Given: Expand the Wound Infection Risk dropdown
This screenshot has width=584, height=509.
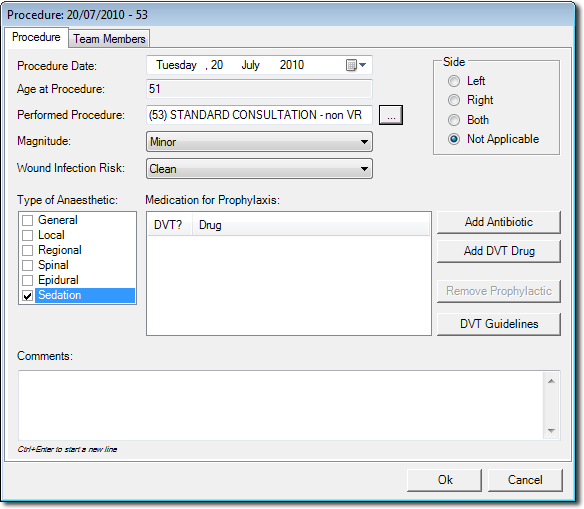Looking at the screenshot, I should point(259,169).
